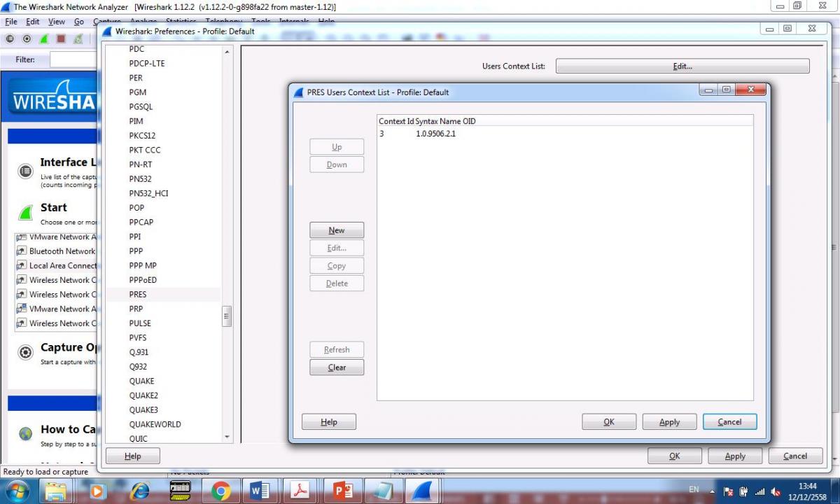Screen dimensions: 840x504
Task: Click the EN language indicator in taskbar
Action: 694,489
